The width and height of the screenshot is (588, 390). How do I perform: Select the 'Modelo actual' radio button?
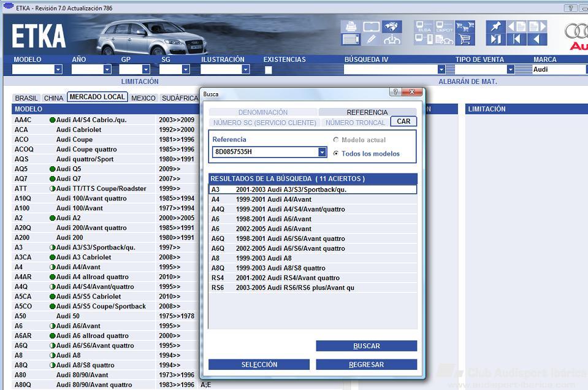336,140
